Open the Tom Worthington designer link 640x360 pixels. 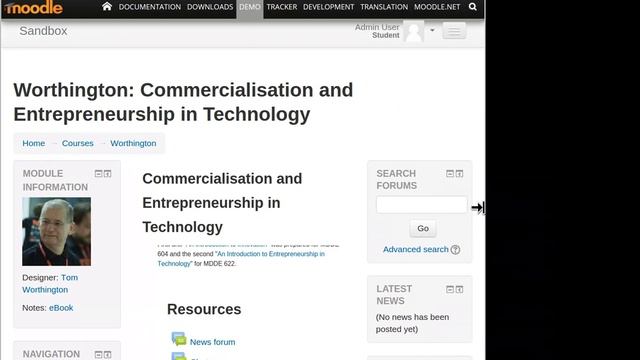tap(50, 283)
